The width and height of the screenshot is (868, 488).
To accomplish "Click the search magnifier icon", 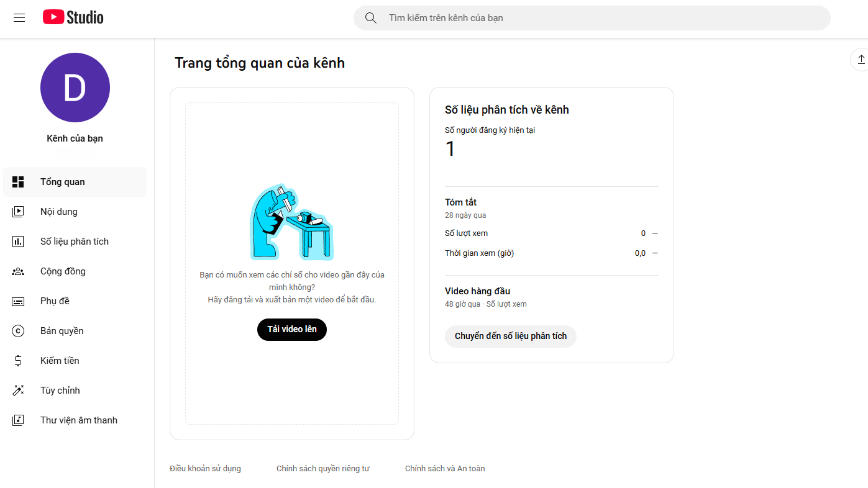I will 371,18.
